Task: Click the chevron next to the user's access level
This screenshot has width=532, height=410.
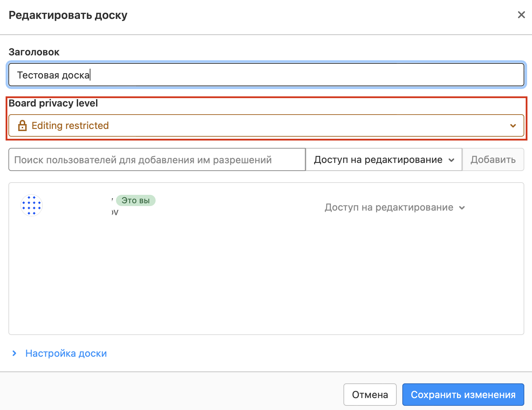Action: tap(462, 208)
